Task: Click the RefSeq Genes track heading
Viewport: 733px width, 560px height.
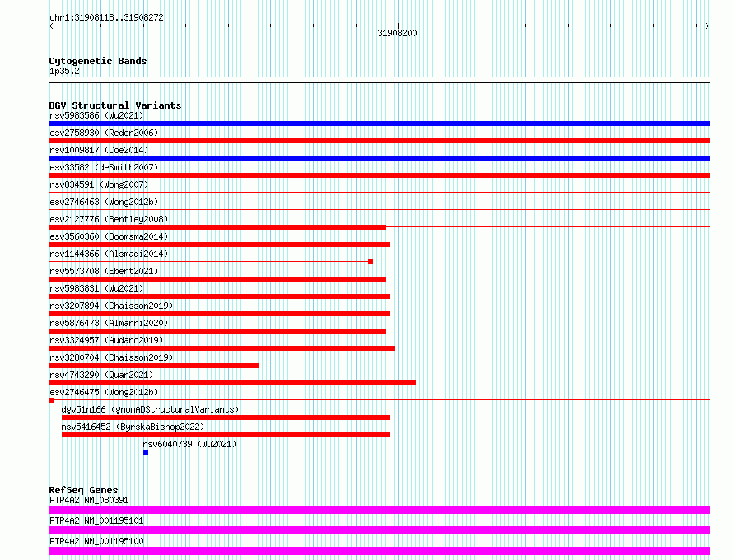Action: pyautogui.click(x=83, y=490)
